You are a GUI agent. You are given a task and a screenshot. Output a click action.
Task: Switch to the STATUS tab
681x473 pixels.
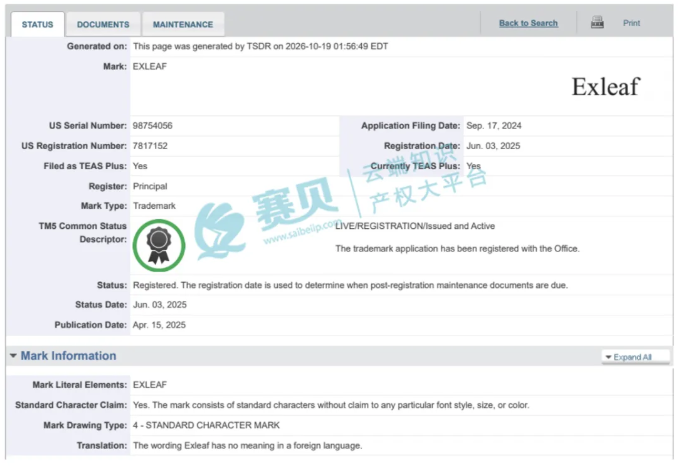[38, 25]
